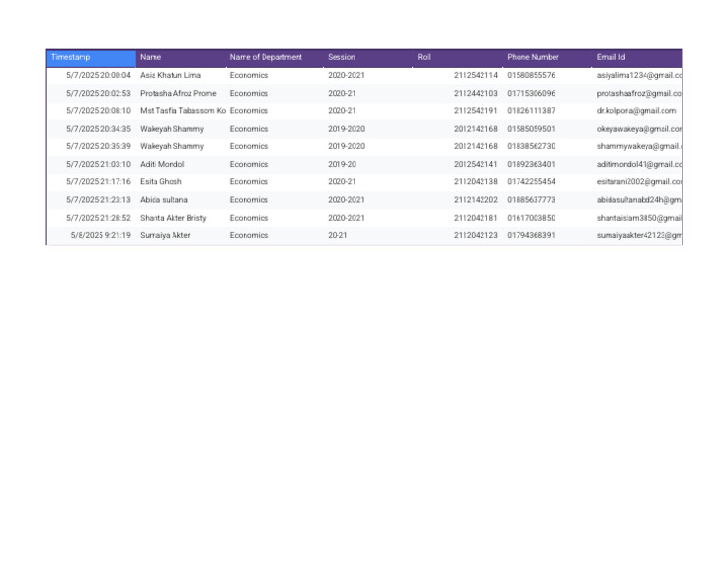Select phone number 01585059501
Viewport: 728px width, 563px height.
point(531,129)
